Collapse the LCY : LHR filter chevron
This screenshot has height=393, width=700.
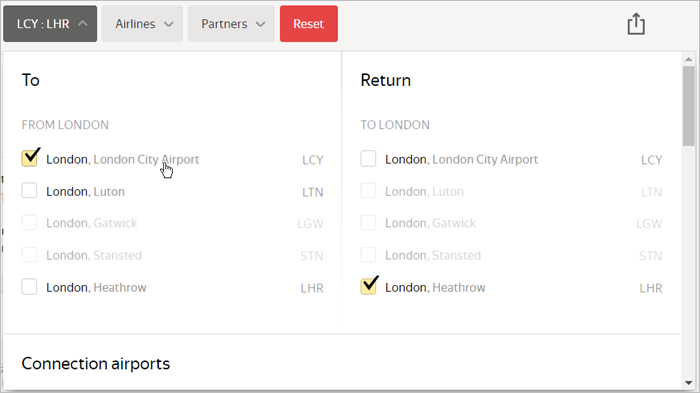83,23
